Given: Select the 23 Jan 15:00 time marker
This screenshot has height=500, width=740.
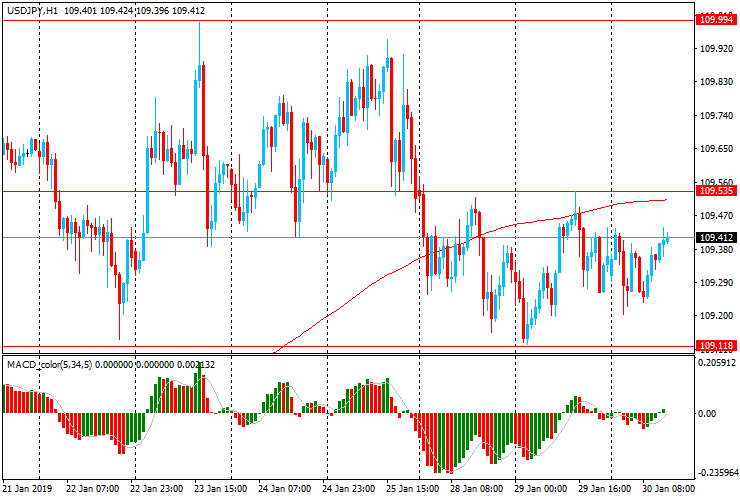Looking at the screenshot, I should pos(219,490).
